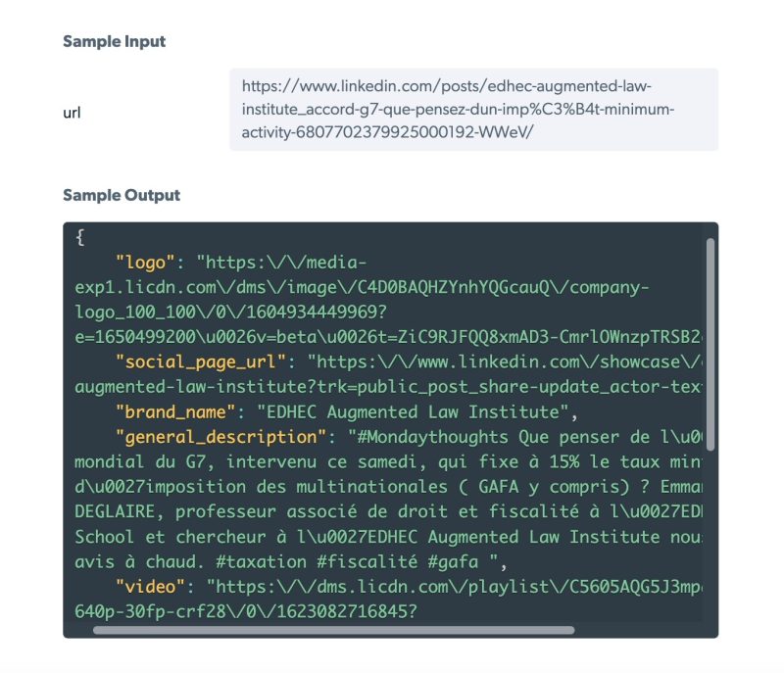Click the vertical scrollbar track below the thumb
Screen dimensions: 784x673
710,535
